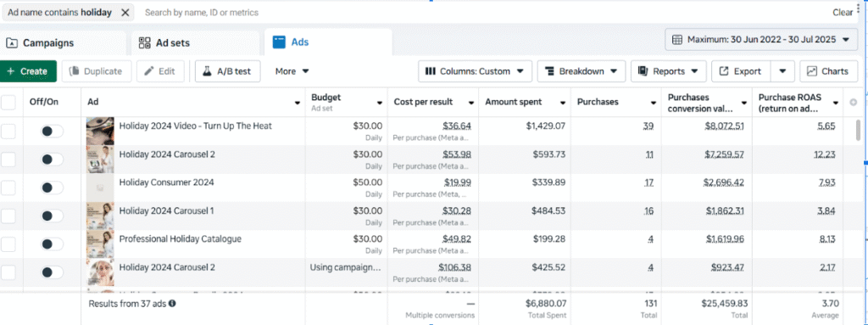The width and height of the screenshot is (868, 325).
Task: Open thumbnail of Professional Holiday Catalogue ad
Action: (100, 244)
